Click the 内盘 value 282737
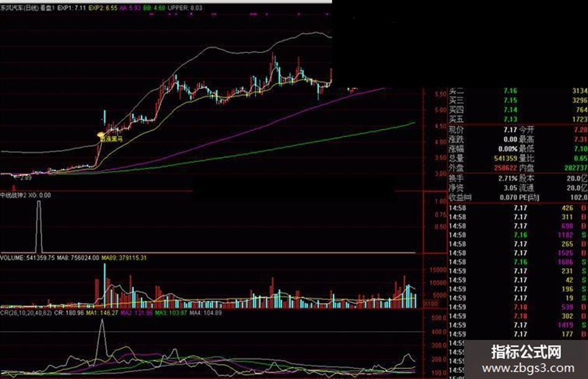588x379 pixels. tap(576, 168)
